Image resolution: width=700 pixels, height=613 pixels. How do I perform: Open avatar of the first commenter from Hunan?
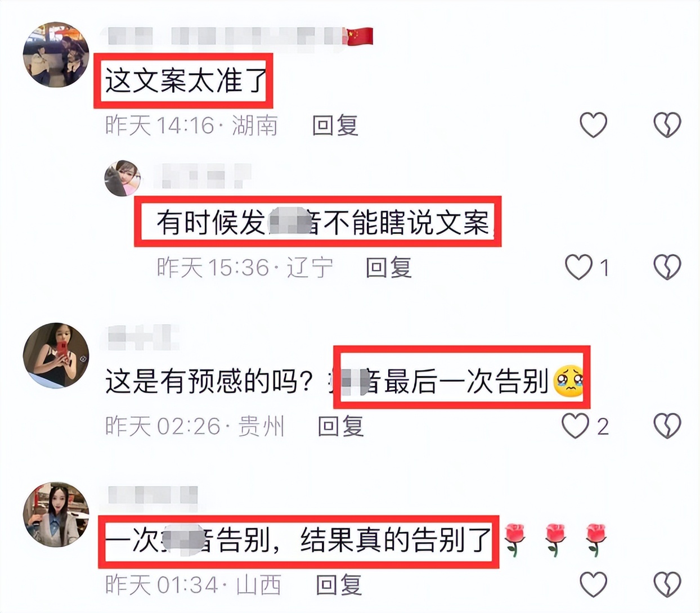pyautogui.click(x=56, y=55)
